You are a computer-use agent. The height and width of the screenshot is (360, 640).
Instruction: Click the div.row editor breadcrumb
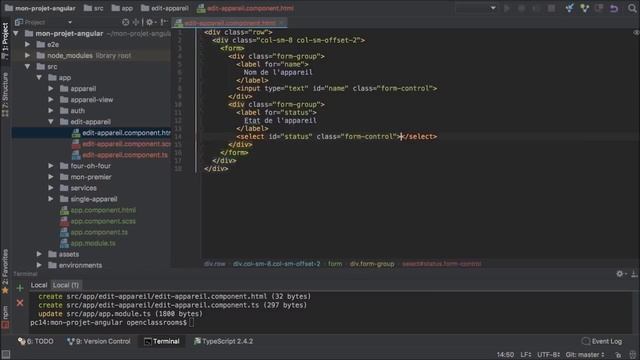[214, 264]
